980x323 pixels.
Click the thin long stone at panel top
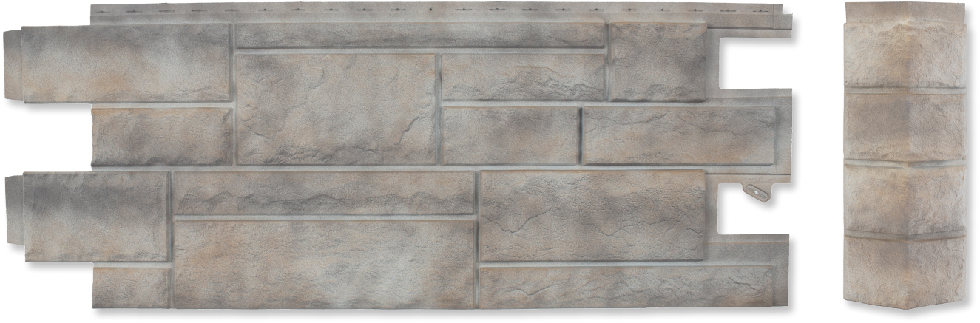tap(419, 35)
